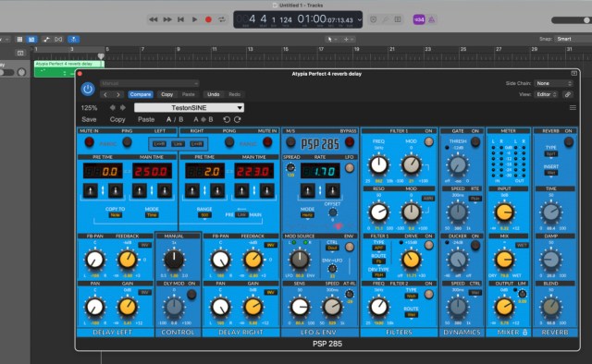Click the 125% zoom value
The image size is (592, 364).
click(89, 108)
